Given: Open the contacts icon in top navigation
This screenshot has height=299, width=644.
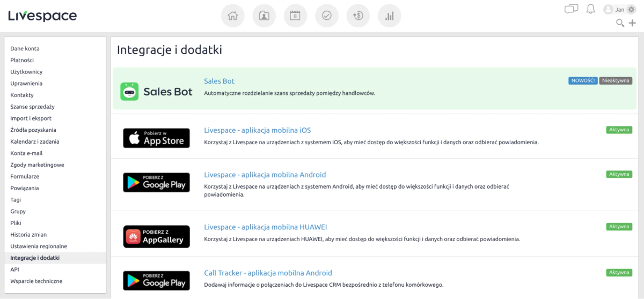Looking at the screenshot, I should tap(264, 16).
